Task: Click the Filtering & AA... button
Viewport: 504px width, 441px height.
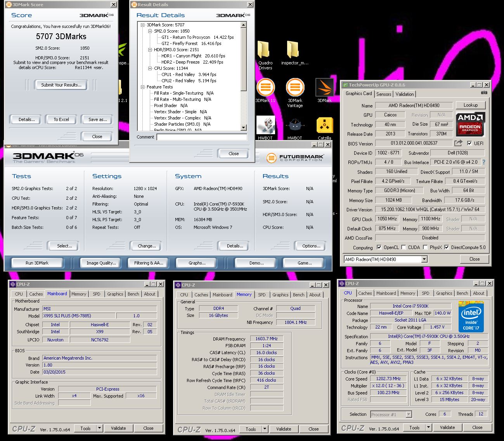Action: pos(149,263)
